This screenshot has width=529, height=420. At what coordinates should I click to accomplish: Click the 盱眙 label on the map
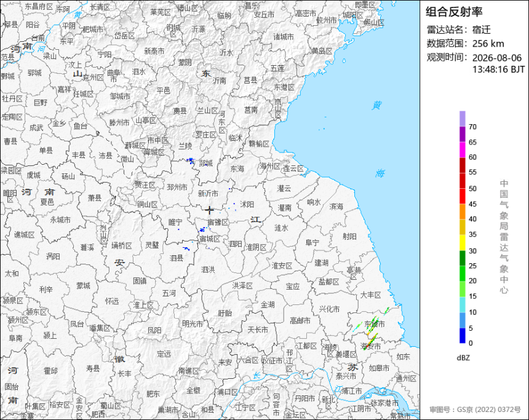pyautogui.click(x=225, y=314)
